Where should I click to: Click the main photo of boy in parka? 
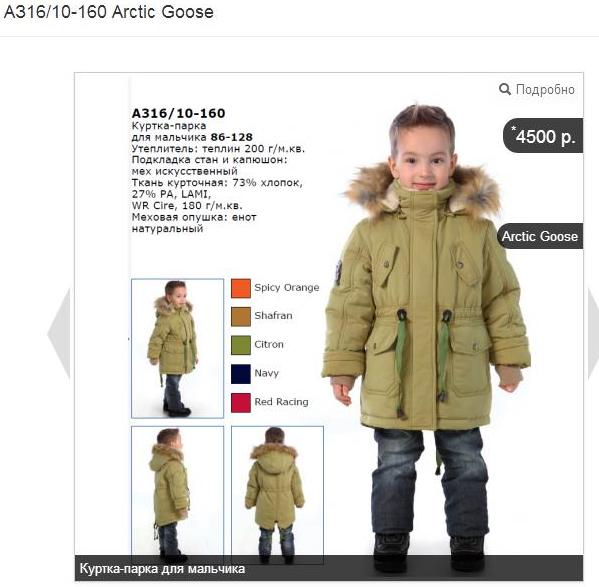pos(424,336)
